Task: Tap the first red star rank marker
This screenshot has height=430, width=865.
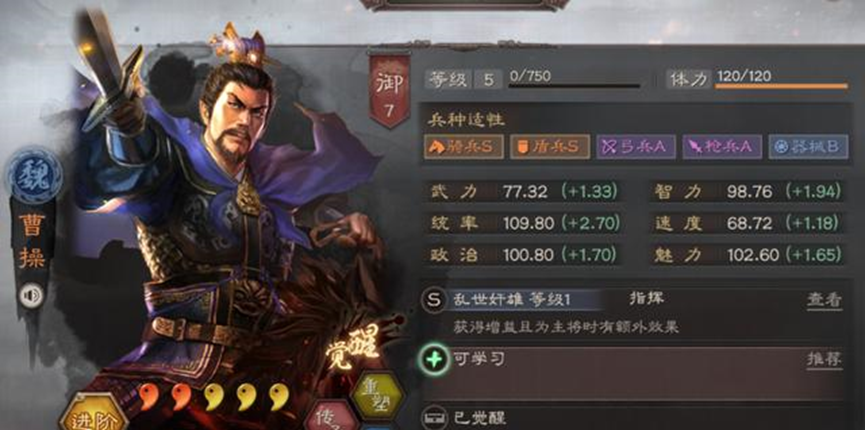Action: (148, 396)
